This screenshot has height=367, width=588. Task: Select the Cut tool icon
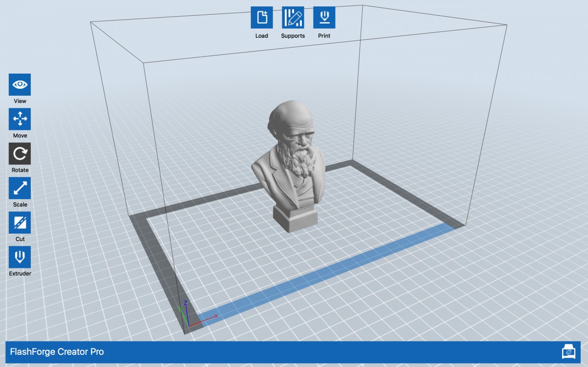coord(20,222)
